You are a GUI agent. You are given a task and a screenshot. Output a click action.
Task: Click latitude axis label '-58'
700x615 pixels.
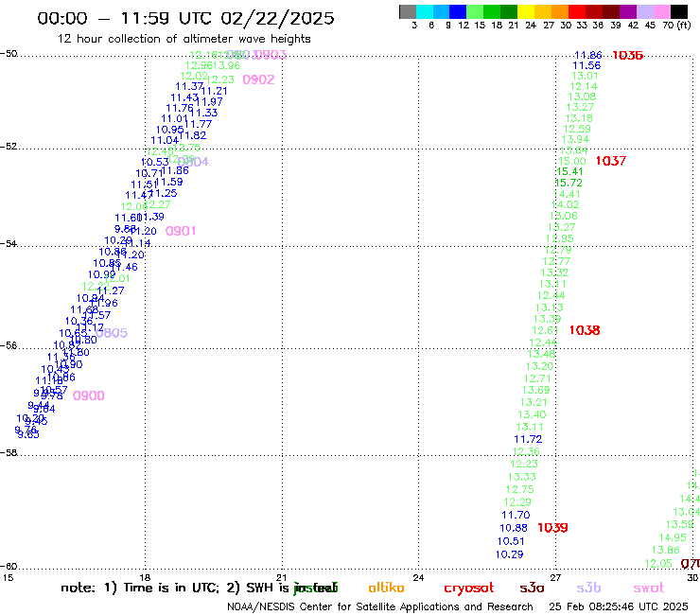[9, 452]
